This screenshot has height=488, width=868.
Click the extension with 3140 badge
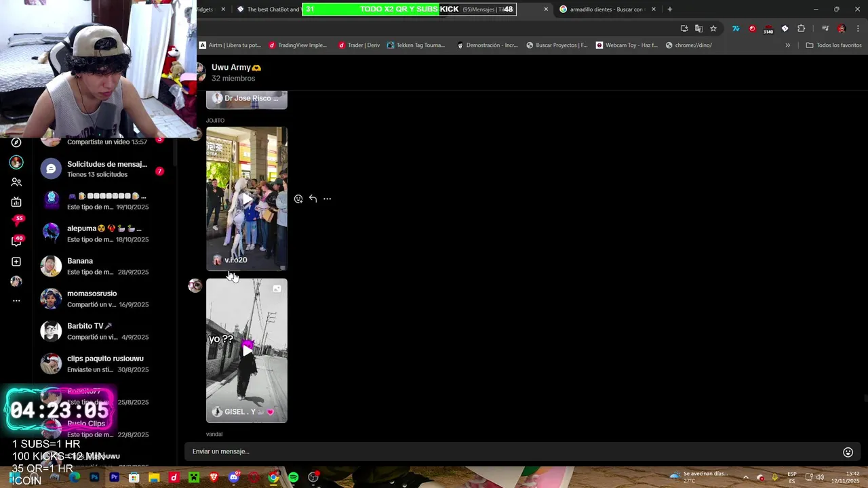click(768, 29)
